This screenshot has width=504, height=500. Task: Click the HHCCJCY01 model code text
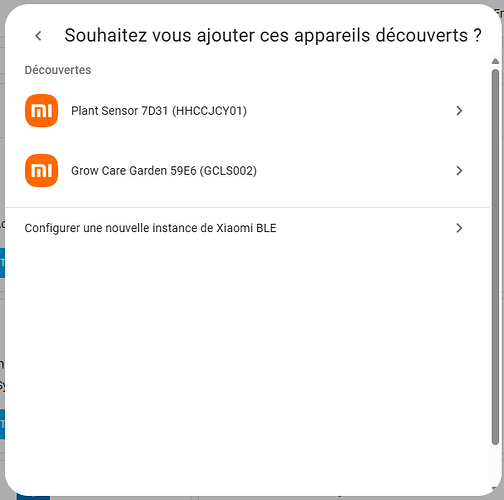pyautogui.click(x=209, y=111)
